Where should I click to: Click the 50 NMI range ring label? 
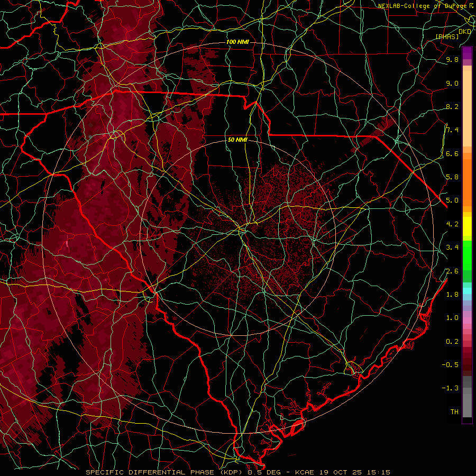click(237, 140)
